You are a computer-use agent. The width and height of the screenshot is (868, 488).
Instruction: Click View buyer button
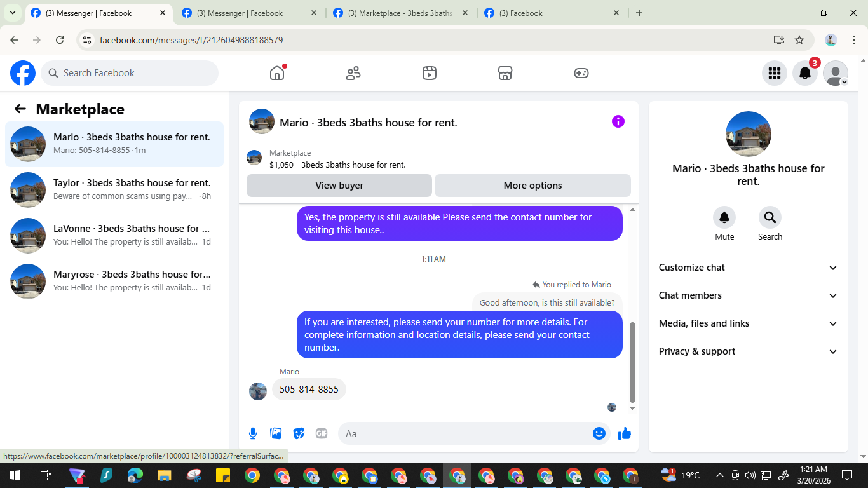[339, 186]
